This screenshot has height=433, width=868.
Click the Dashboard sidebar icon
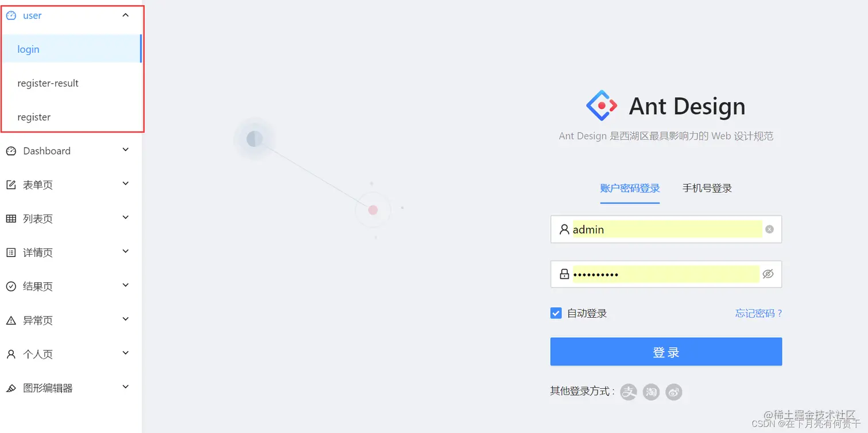[11, 150]
